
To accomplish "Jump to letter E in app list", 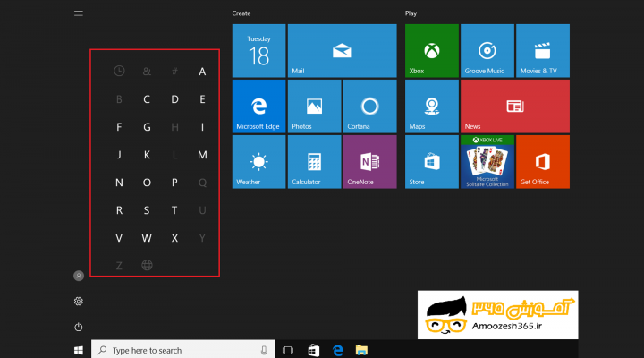I will (202, 99).
